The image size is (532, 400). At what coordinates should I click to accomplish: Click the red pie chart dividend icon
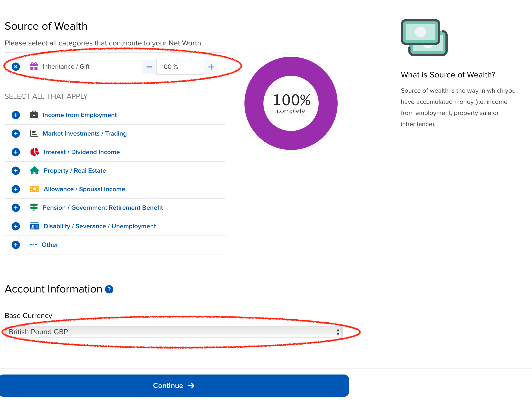pyautogui.click(x=34, y=152)
